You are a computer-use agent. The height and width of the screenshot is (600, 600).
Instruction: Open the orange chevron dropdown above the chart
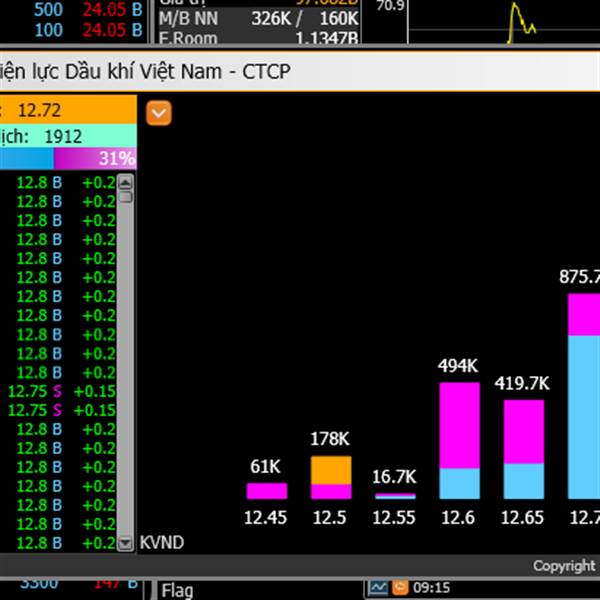(x=159, y=113)
